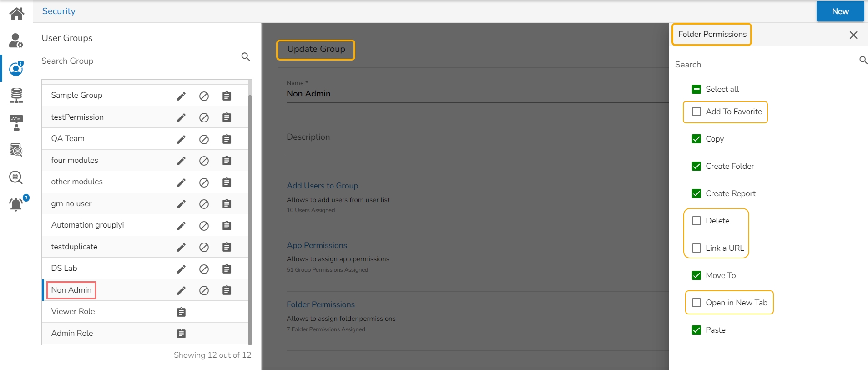Select the grn no user group name
Viewport: 868px width, 370px height.
coord(71,203)
